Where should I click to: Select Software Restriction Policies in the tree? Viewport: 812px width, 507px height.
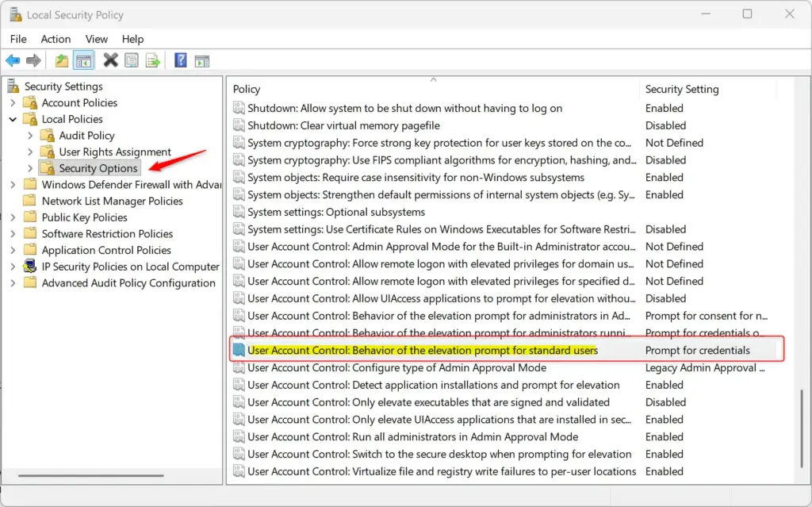click(107, 234)
